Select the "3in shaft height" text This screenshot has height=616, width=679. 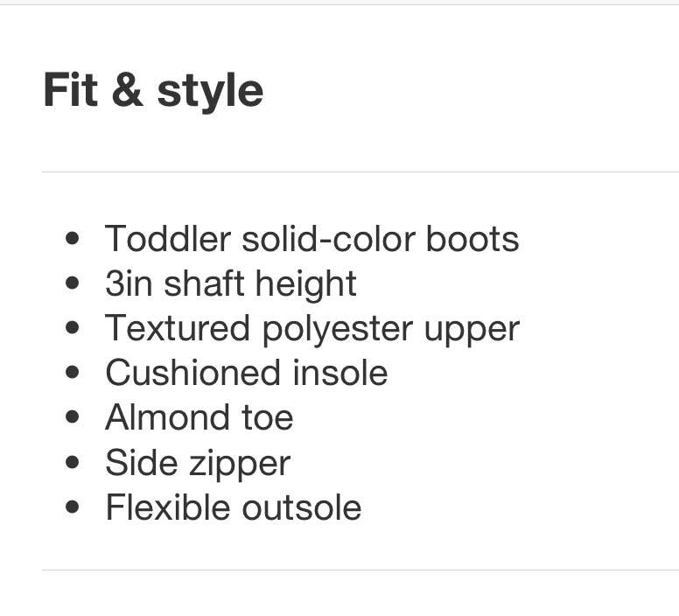[x=231, y=283]
